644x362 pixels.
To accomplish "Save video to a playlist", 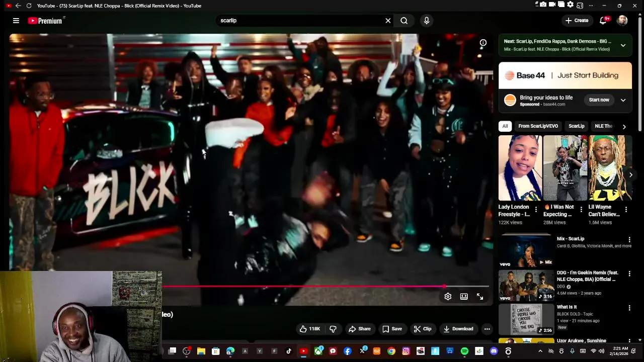I will pos(392,329).
